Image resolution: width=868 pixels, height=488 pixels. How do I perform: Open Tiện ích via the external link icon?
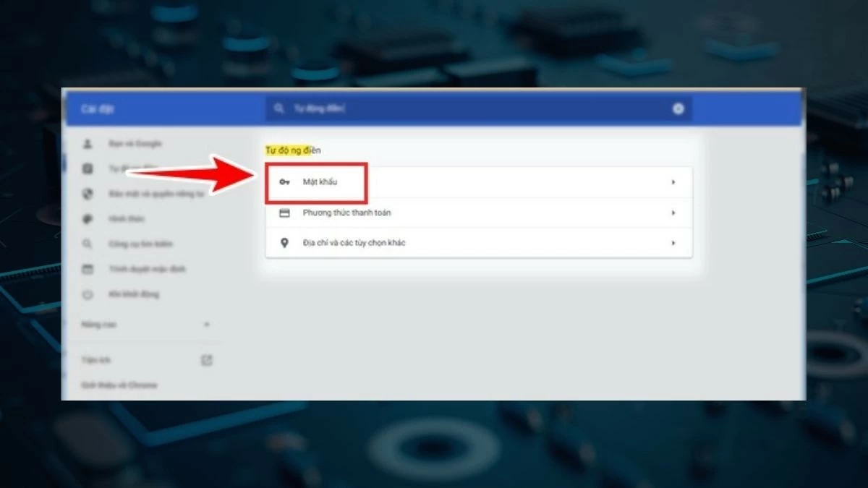coord(206,359)
